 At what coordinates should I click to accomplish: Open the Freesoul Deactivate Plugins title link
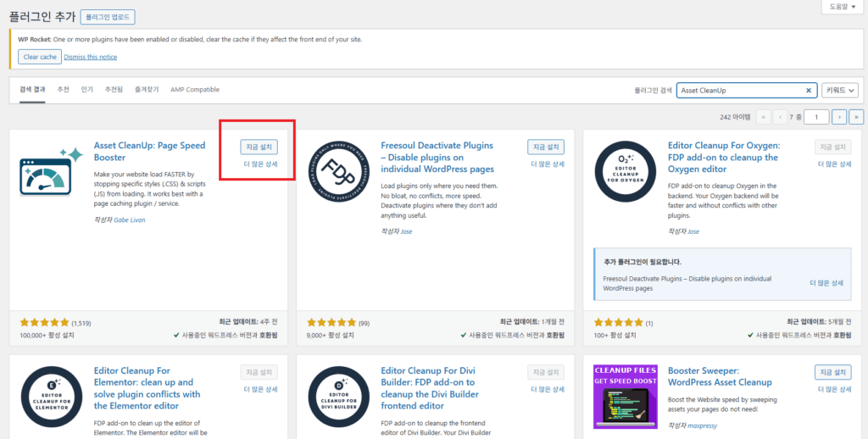437,158
